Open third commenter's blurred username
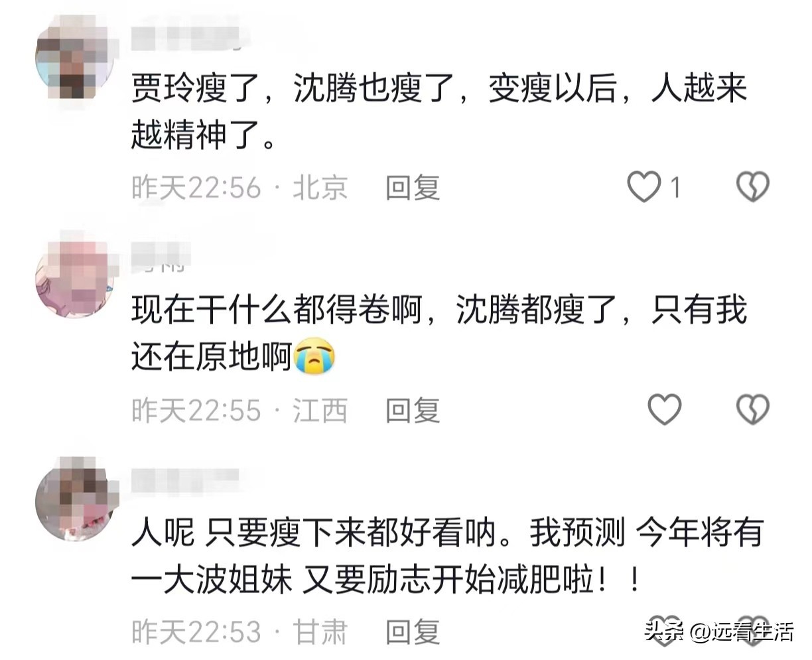Screen dimensions: 812x660 pyautogui.click(x=186, y=480)
